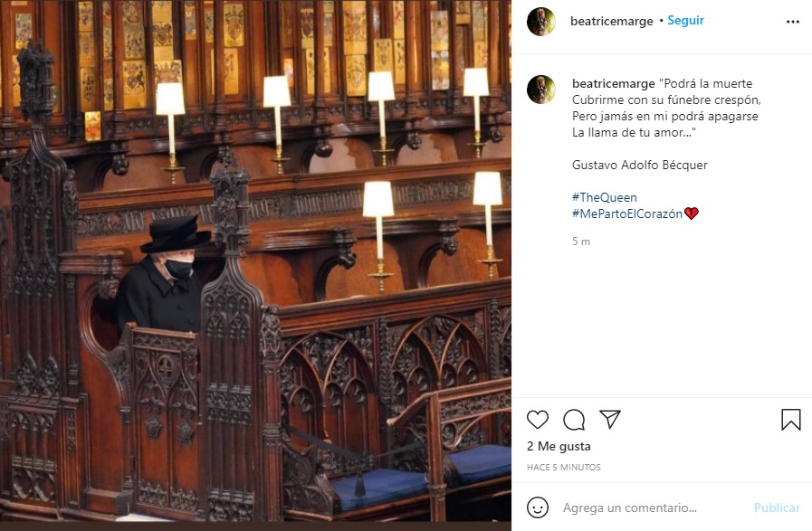Save post using bookmark icon
The width and height of the screenshot is (812, 531).
click(x=791, y=419)
